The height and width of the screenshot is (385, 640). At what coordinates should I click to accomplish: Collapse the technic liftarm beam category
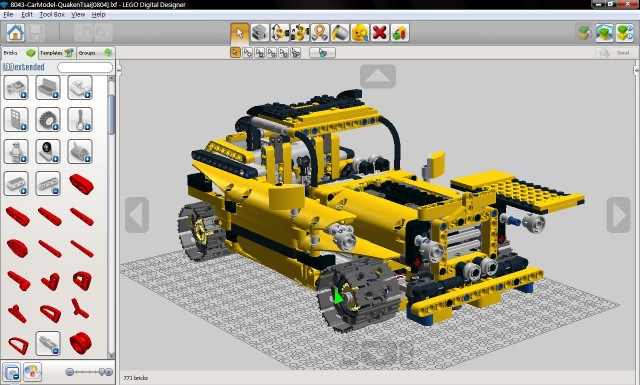(48, 183)
